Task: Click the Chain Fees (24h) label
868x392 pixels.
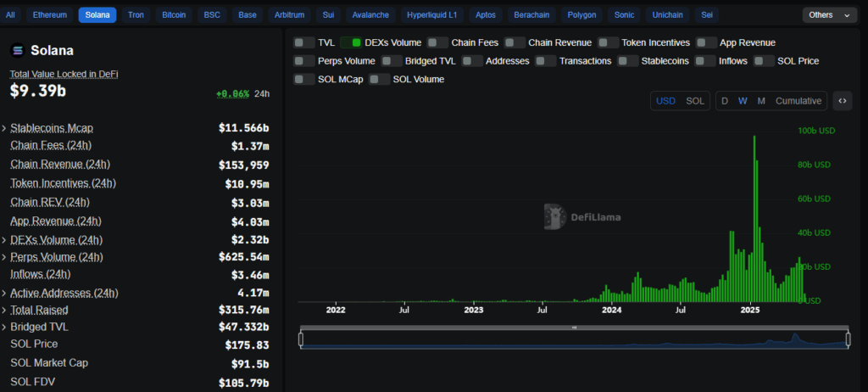Action: tap(51, 145)
